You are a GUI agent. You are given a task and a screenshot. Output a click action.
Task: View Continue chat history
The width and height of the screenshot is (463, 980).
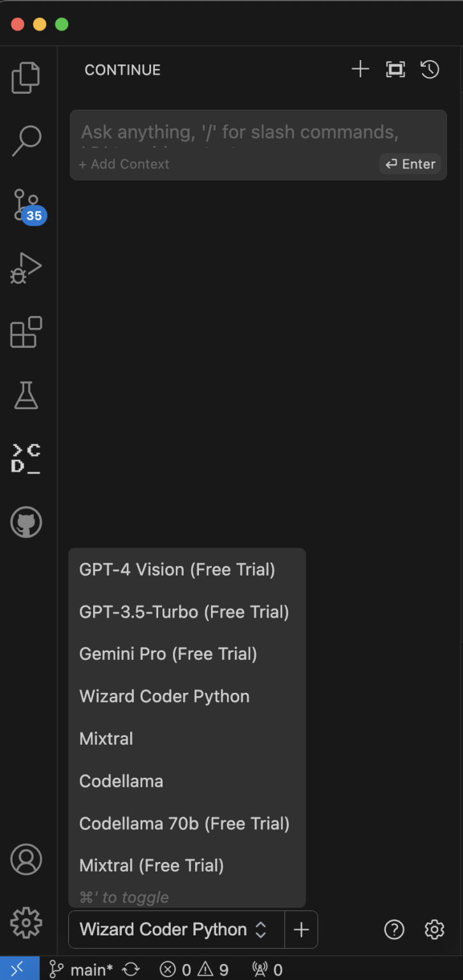click(x=429, y=69)
